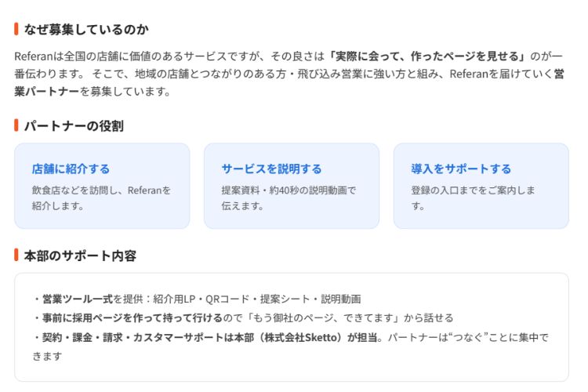Click the 契約・課金・請求 bullet item
Screen dimensions: 588x392
coord(291,347)
